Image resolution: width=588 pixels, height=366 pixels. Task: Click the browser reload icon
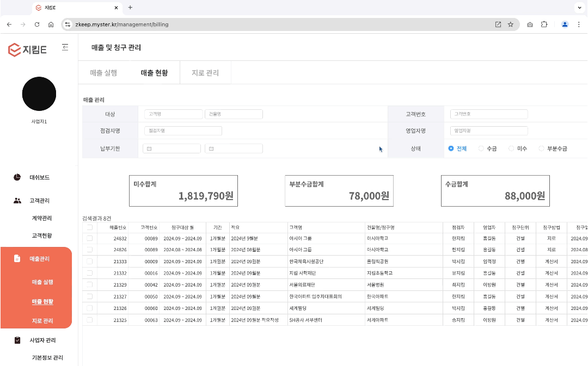[37, 24]
